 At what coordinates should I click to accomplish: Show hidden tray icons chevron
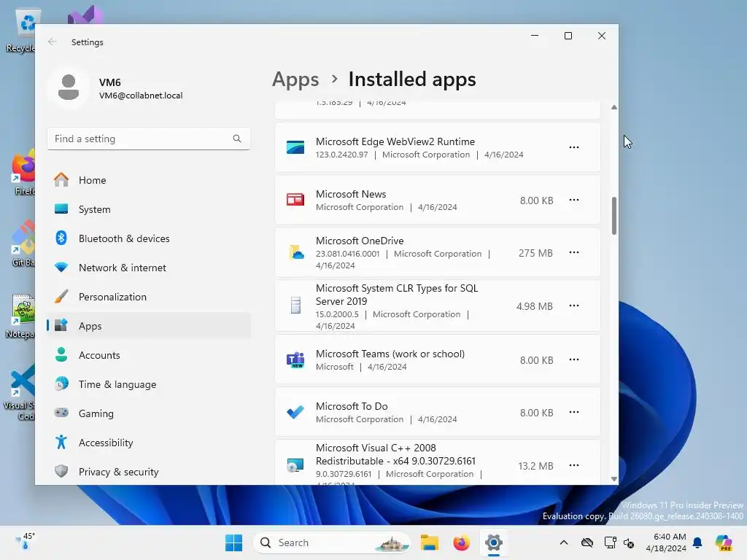(564, 542)
